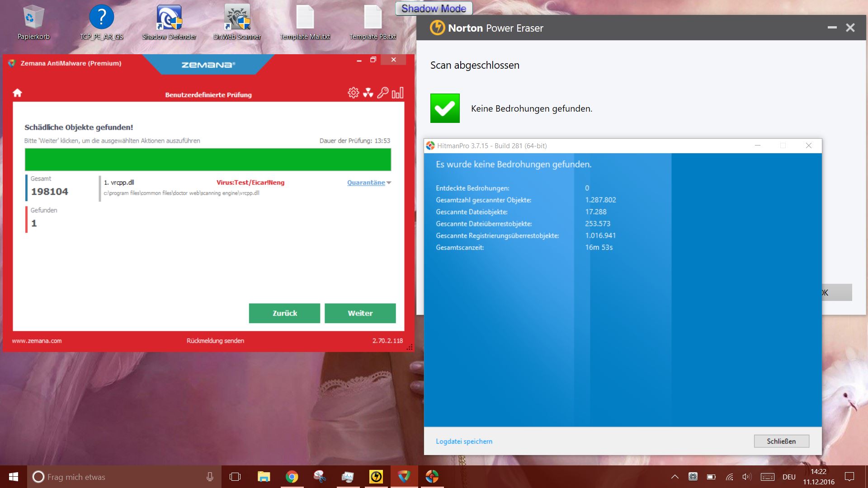
Task: Open Zemana settings gear icon
Action: [353, 93]
